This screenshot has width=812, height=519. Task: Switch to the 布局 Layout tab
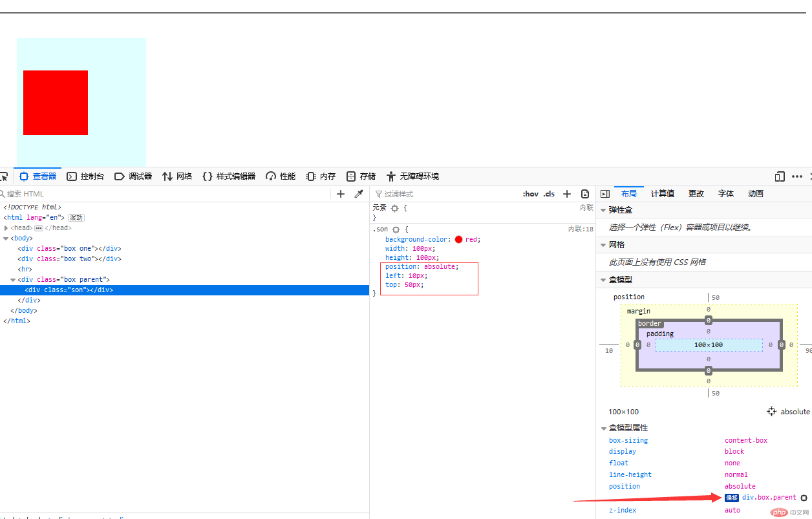click(x=629, y=194)
